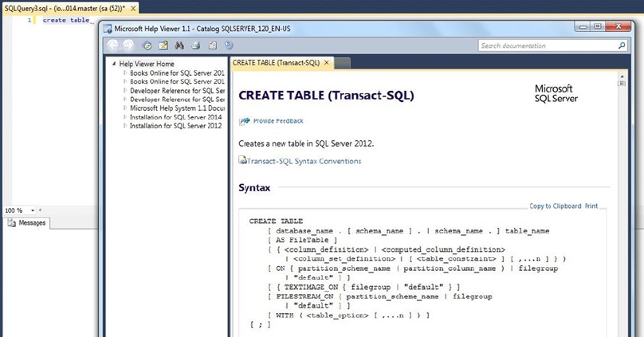Go forward in Help Viewer history
Image resolution: width=644 pixels, height=337 pixels.
128,45
